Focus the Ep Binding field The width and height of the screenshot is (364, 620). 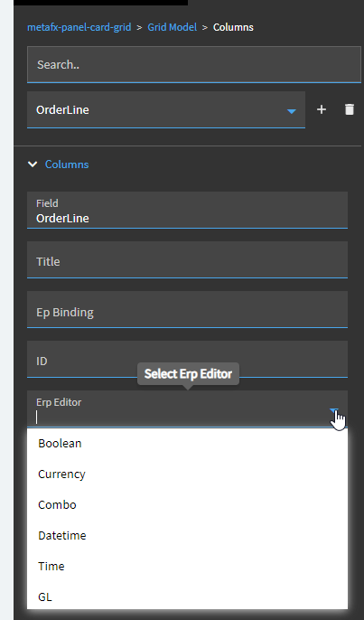pyautogui.click(x=187, y=310)
